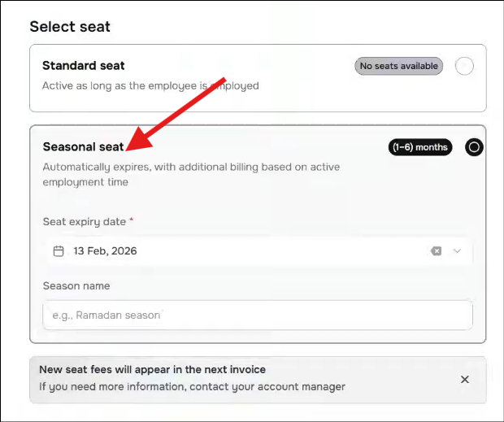Click the Season name label
The height and width of the screenshot is (422, 504).
pos(76,285)
